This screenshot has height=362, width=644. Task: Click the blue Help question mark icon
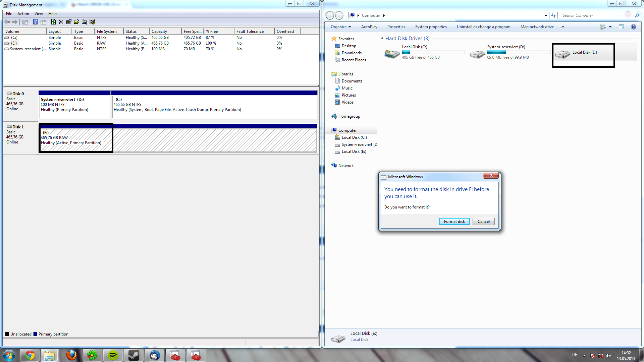pyautogui.click(x=35, y=22)
